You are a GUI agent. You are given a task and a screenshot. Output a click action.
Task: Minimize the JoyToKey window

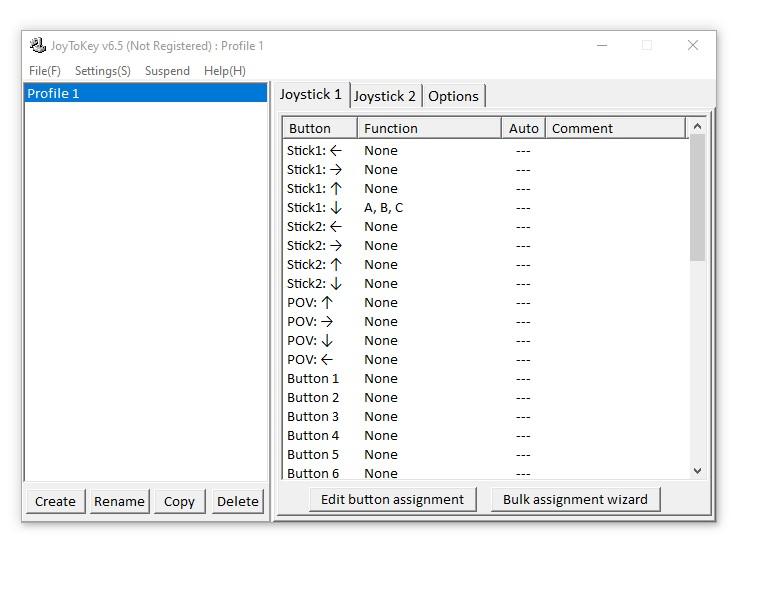602,46
